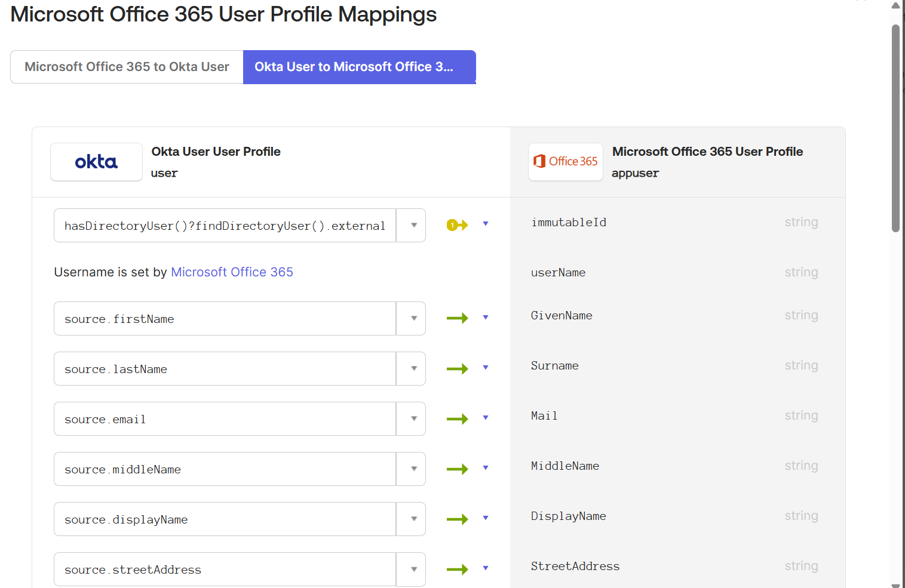
Task: Select Okta User to Microsoft Office 365 tab
Action: click(x=360, y=67)
